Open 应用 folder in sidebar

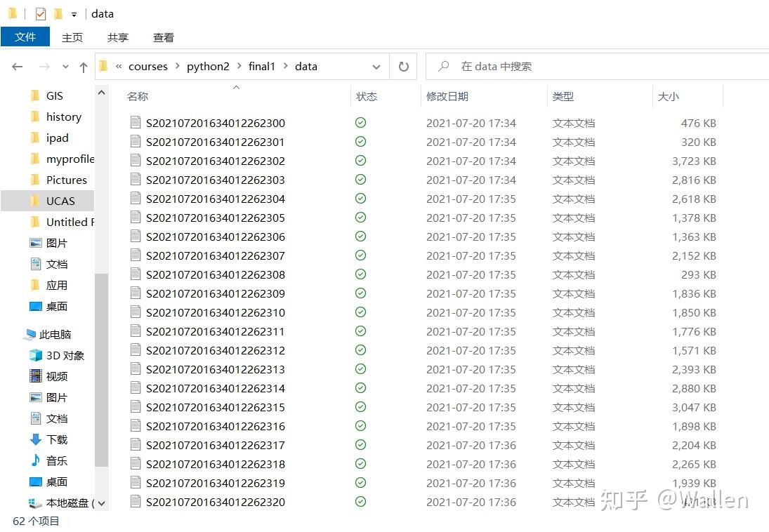[56, 286]
